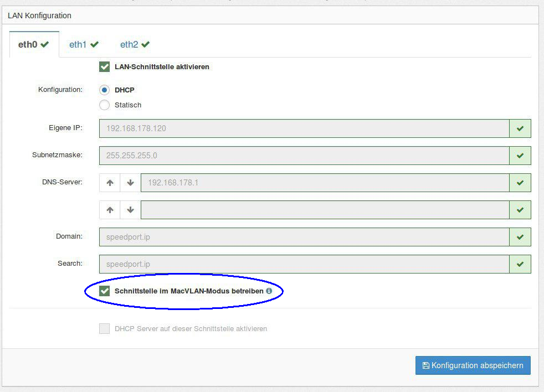Select the eth0 tab

34,44
